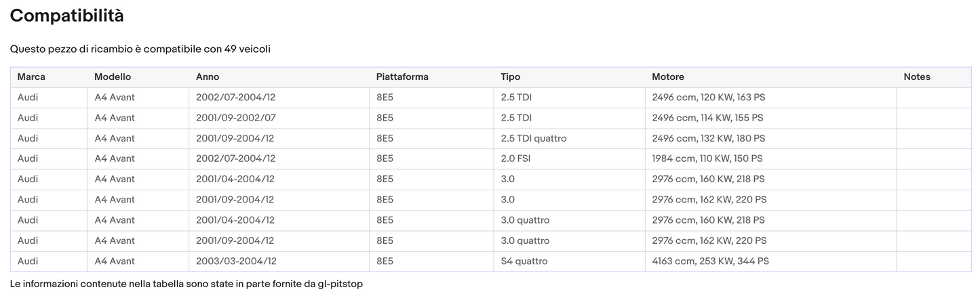Click the Notes column header

coord(917,77)
